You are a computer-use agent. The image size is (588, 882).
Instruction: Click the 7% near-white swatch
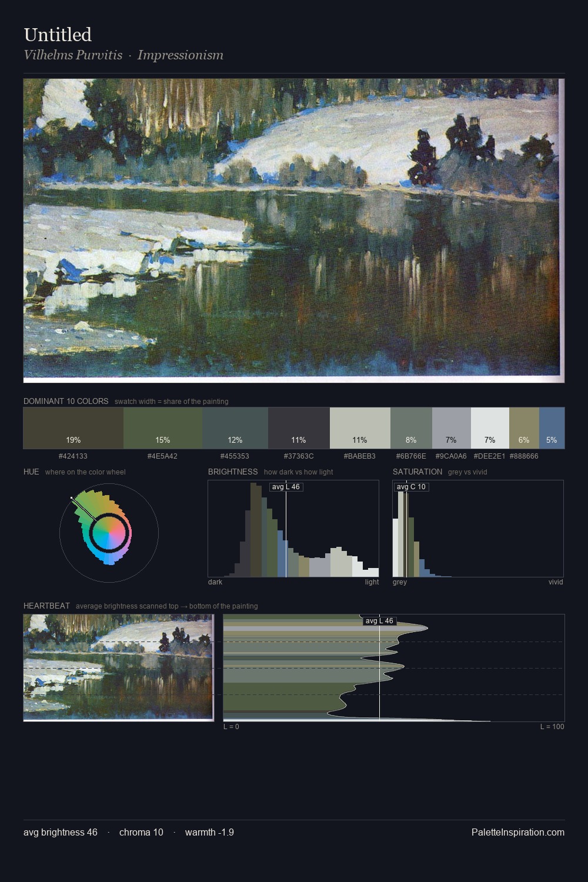[490, 428]
